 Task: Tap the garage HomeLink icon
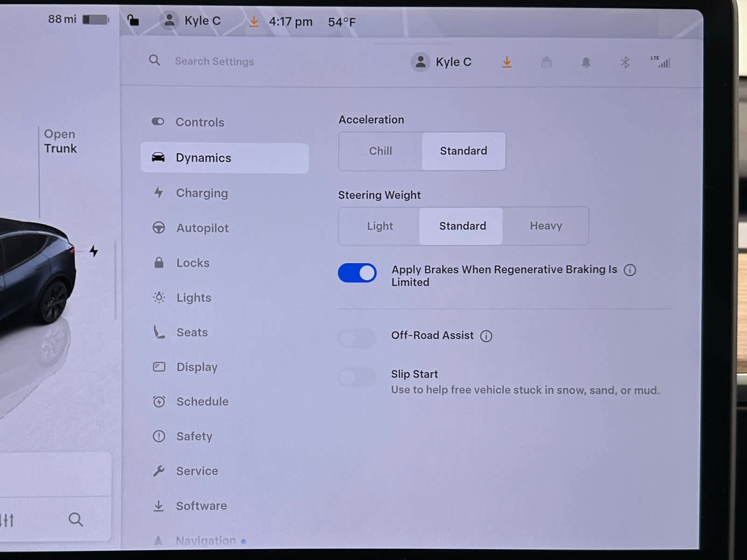click(546, 63)
